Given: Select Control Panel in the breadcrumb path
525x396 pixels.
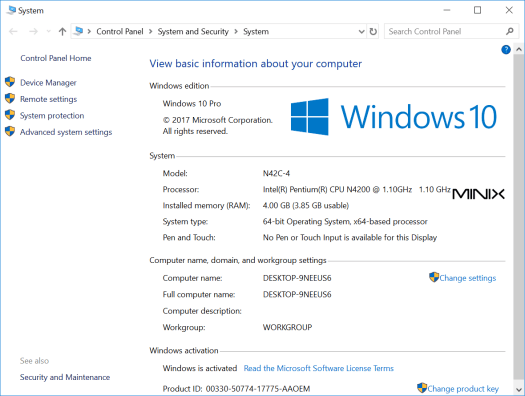Looking at the screenshot, I should click(x=120, y=31).
